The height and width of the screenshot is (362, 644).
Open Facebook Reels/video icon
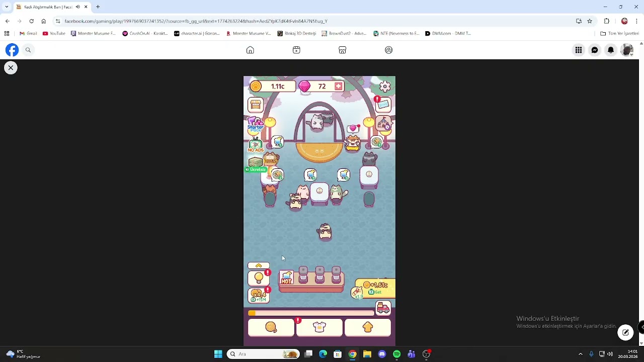[296, 50]
